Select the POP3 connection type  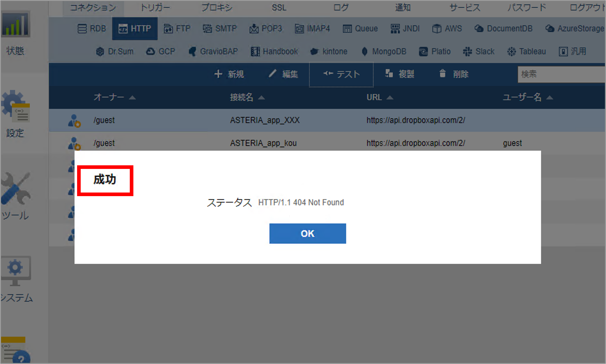pyautogui.click(x=265, y=28)
